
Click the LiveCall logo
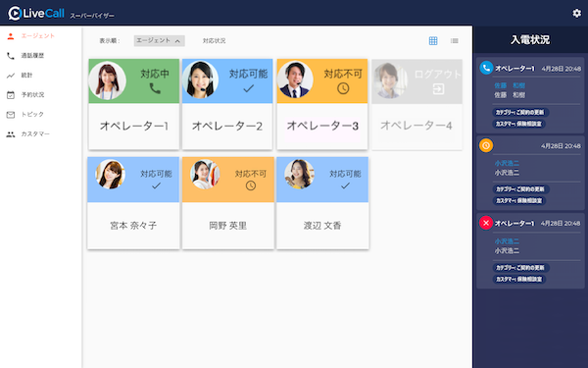(36, 13)
